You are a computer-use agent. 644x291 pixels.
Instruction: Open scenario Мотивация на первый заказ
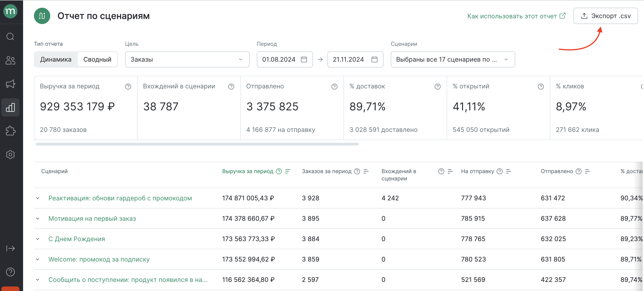[92, 219]
